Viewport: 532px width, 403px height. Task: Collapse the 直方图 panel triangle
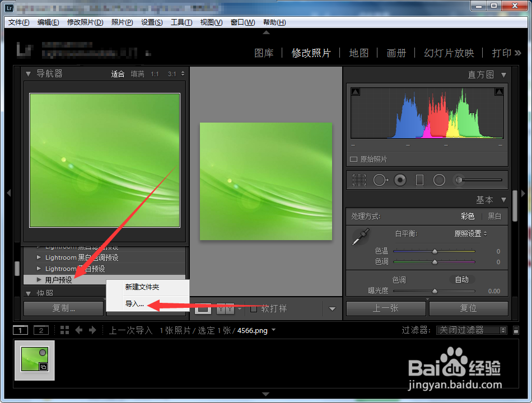pyautogui.click(x=503, y=74)
